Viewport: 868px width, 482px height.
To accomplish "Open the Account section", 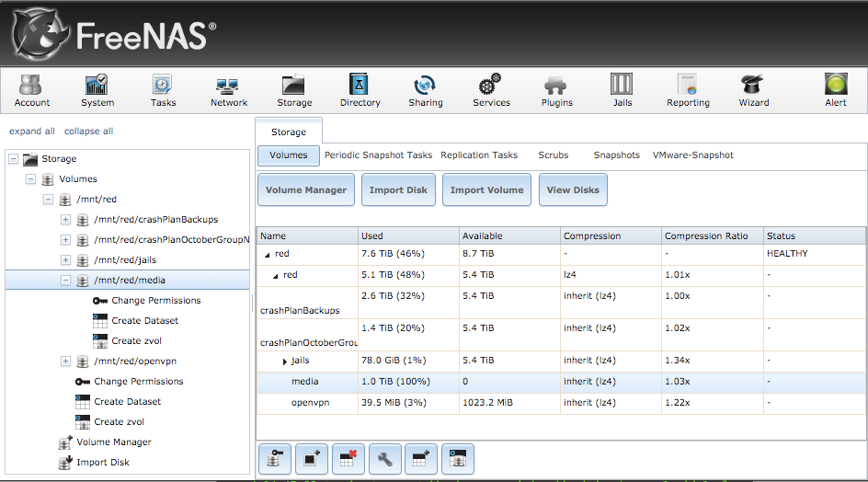I will pyautogui.click(x=31, y=90).
